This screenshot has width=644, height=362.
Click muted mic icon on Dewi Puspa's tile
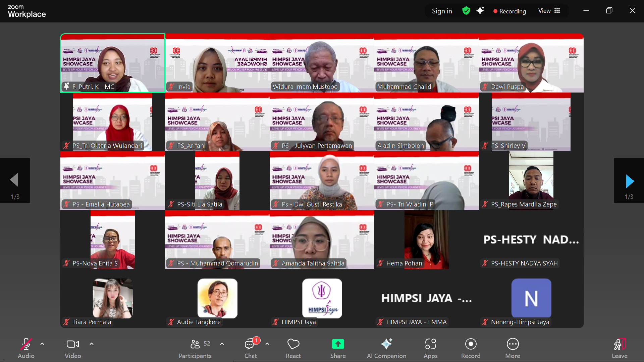pos(485,86)
